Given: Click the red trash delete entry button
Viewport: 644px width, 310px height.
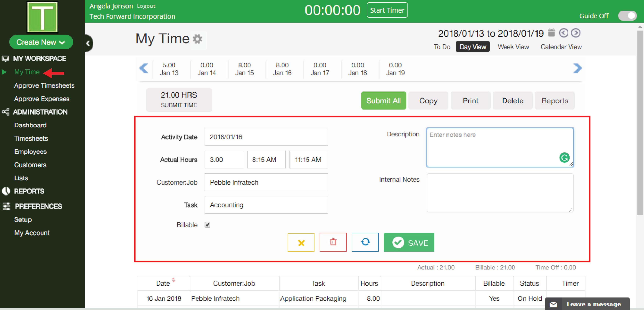Looking at the screenshot, I should (333, 242).
